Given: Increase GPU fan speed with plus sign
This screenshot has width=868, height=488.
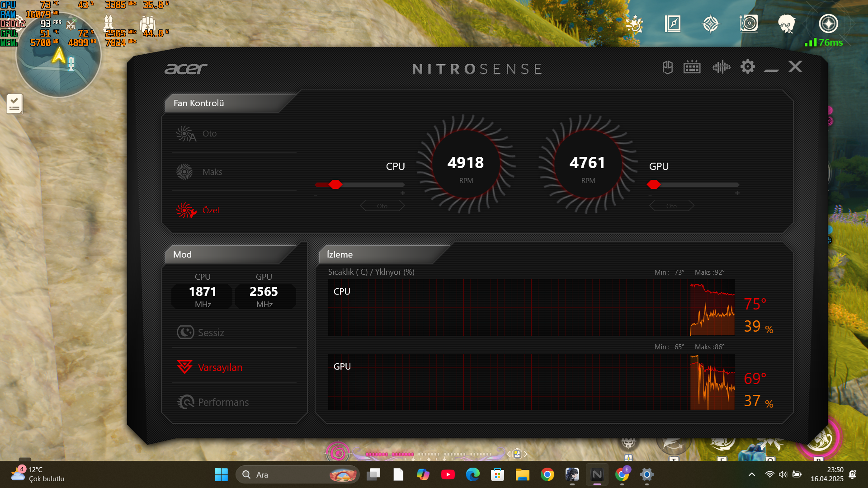Looking at the screenshot, I should 737,193.
